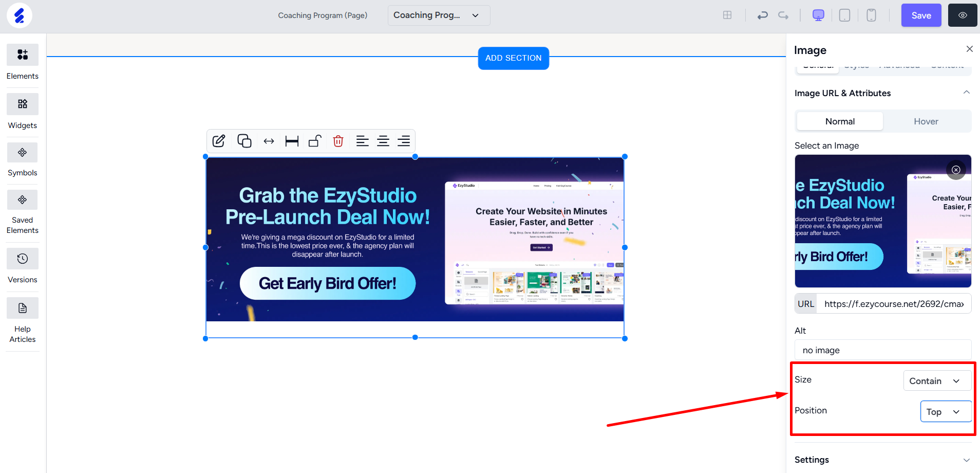Click the EzyCourse logo icon
Image resolution: width=980 pixels, height=473 pixels.
tap(20, 15)
